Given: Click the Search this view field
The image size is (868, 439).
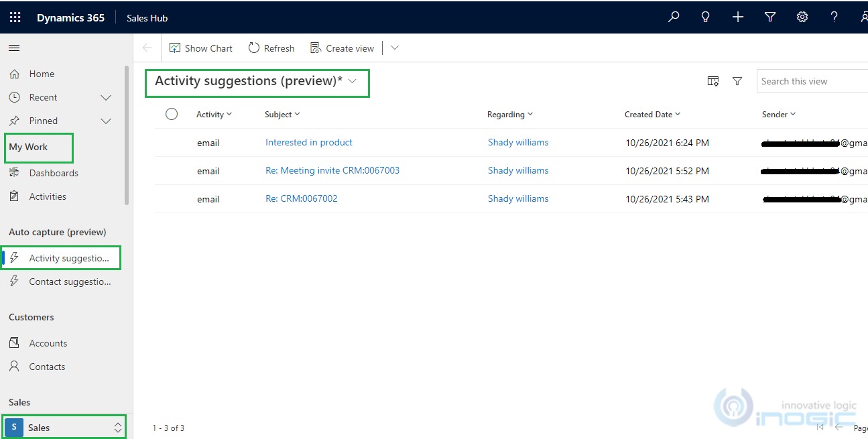Looking at the screenshot, I should (x=812, y=81).
